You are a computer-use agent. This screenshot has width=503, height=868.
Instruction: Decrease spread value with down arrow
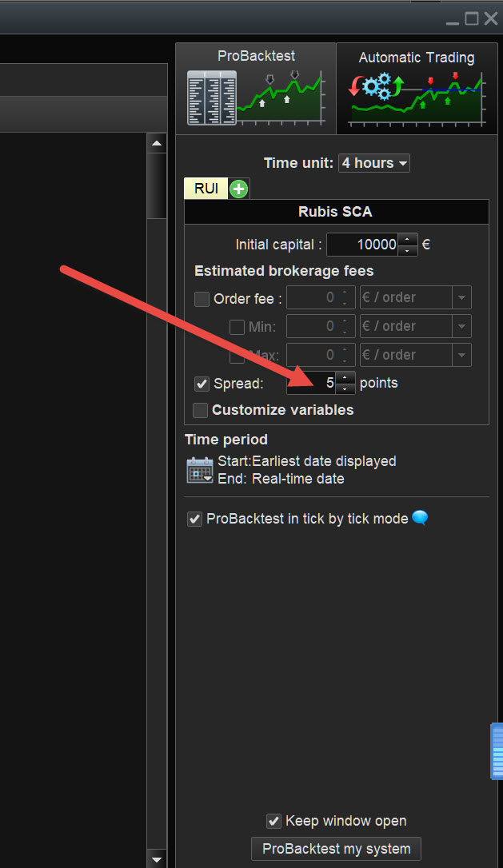click(345, 388)
